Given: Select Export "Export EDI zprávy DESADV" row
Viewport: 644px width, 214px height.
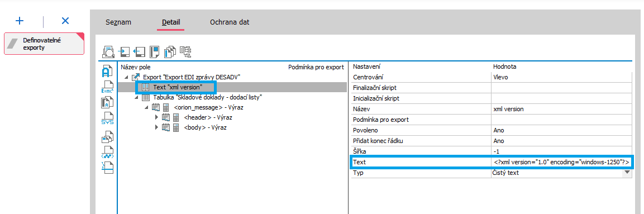Looking at the screenshot, I should pos(191,77).
